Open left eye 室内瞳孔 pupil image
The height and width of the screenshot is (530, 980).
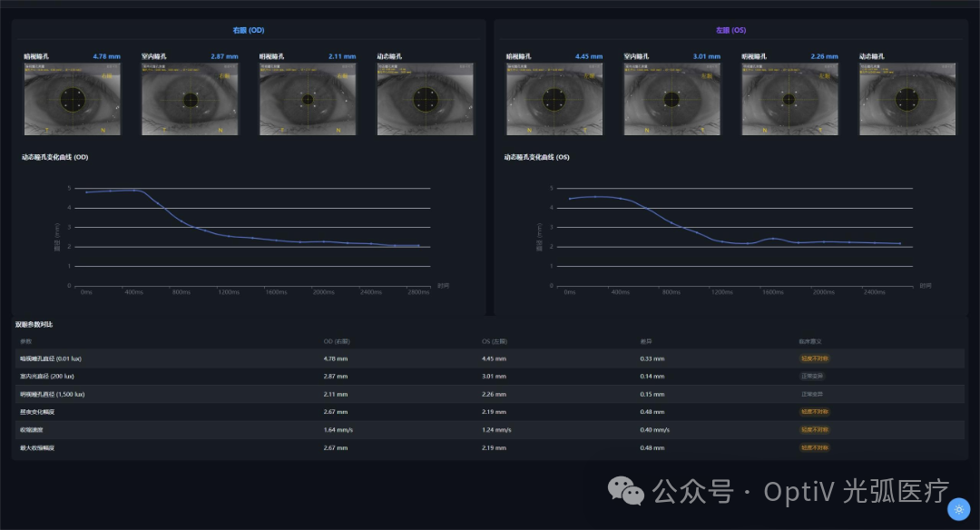tap(671, 99)
